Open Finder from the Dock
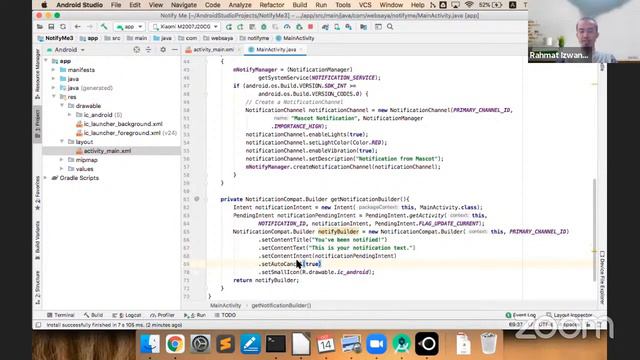Image resolution: width=640 pixels, height=360 pixels. 150,344
